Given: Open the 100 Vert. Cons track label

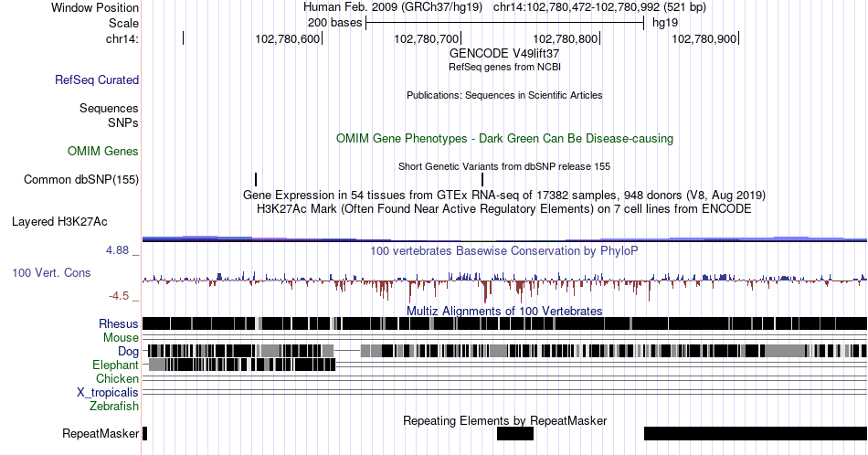Looking at the screenshot, I should (x=51, y=272).
